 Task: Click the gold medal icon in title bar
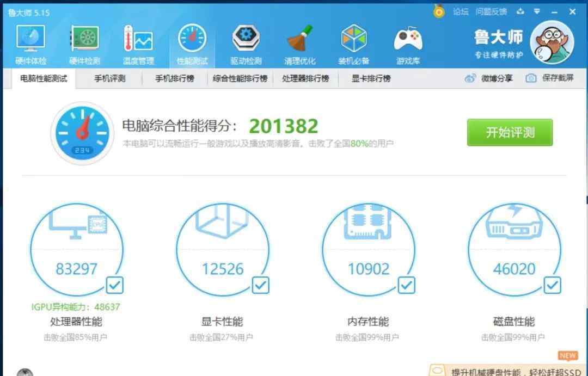point(439,11)
